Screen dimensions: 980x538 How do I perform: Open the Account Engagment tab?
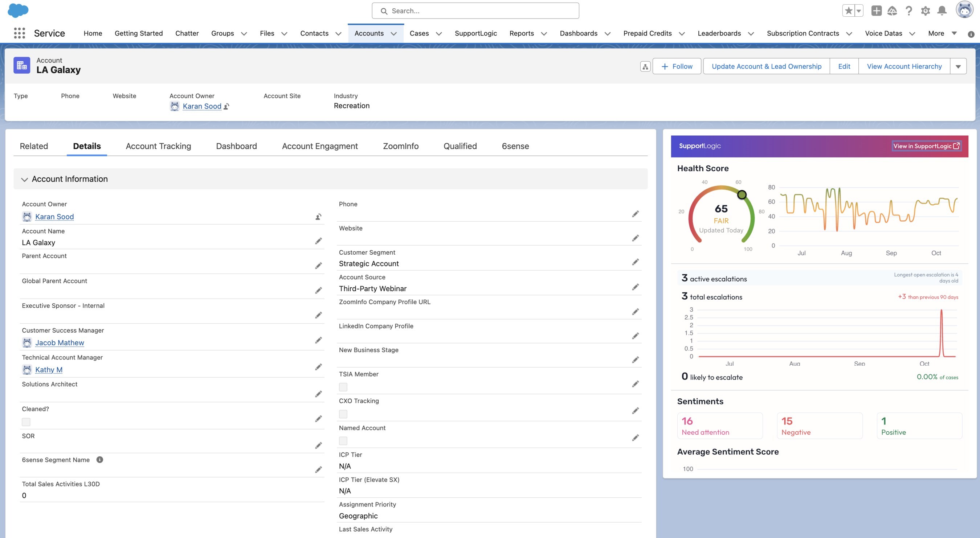coord(319,147)
